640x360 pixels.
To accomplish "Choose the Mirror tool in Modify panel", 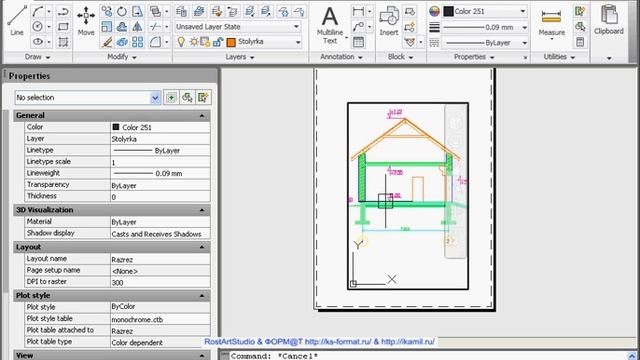I will click(138, 27).
